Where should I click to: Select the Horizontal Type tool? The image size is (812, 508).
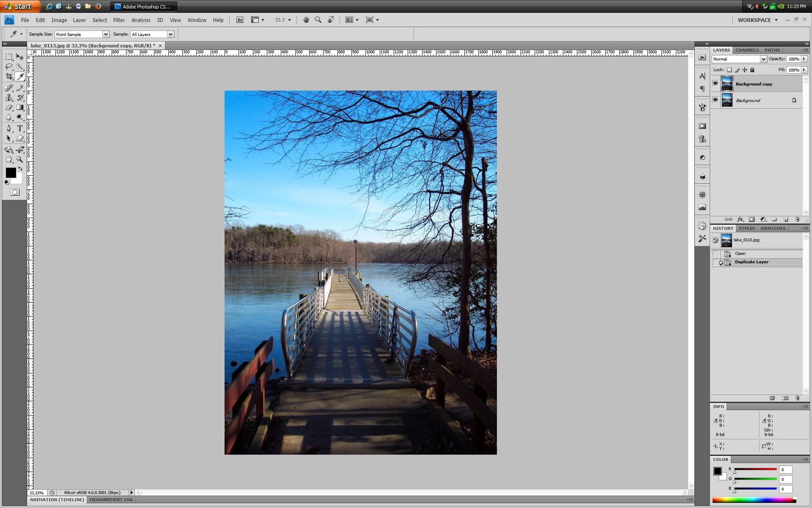pyautogui.click(x=20, y=128)
